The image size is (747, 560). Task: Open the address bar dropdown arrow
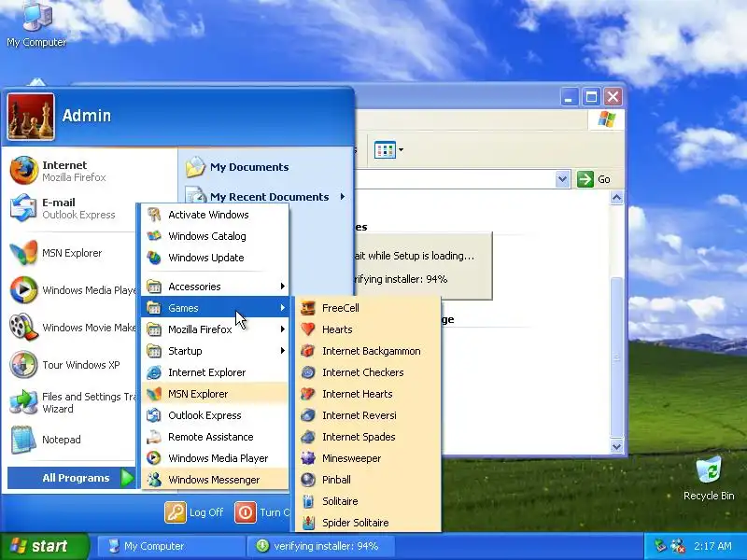(563, 179)
